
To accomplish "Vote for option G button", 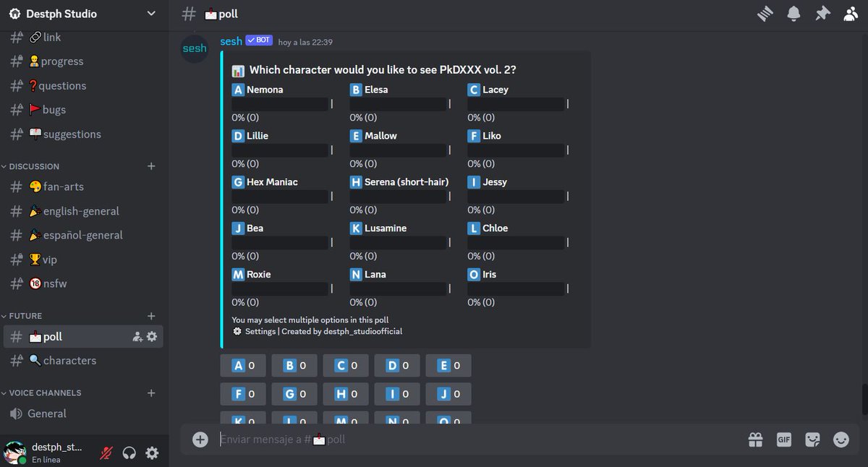I will pos(294,394).
